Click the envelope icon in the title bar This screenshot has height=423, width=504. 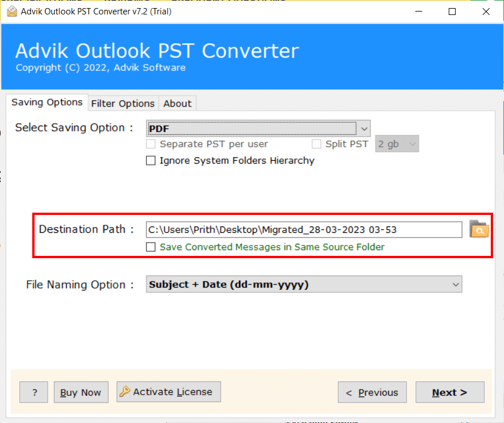[x=12, y=10]
